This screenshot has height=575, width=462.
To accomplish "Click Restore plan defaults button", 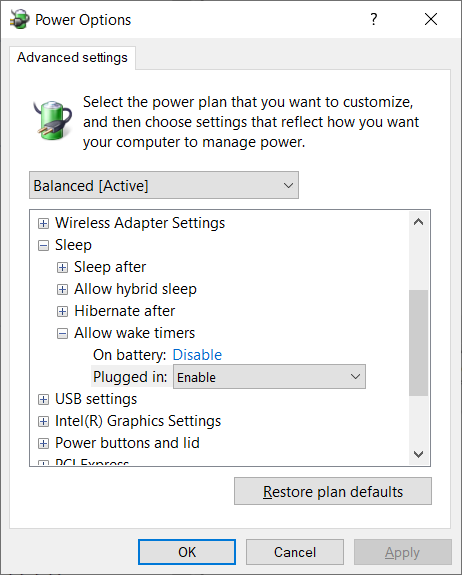I will click(x=333, y=491).
